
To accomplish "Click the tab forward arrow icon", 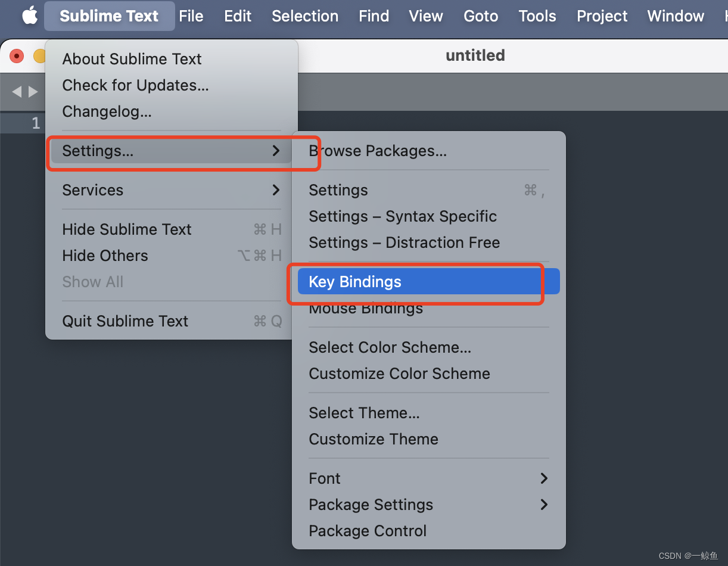I will click(33, 92).
